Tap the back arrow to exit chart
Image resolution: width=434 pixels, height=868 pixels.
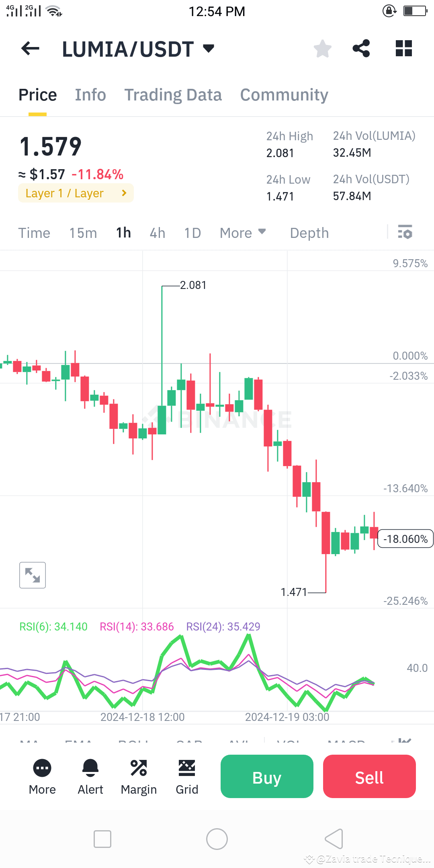tap(30, 48)
